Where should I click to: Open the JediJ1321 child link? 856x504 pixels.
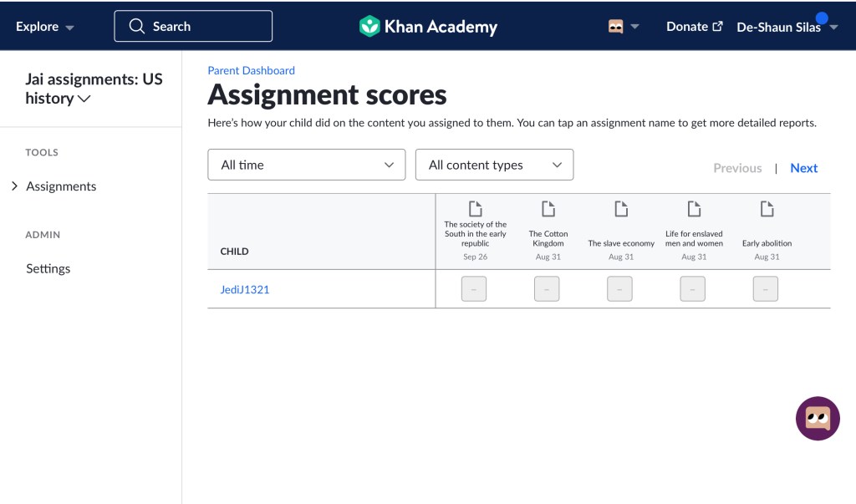coord(245,289)
